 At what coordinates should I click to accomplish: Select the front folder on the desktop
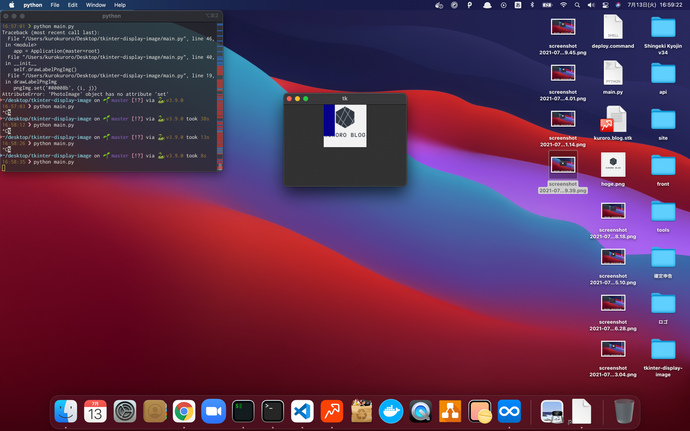coord(663,165)
